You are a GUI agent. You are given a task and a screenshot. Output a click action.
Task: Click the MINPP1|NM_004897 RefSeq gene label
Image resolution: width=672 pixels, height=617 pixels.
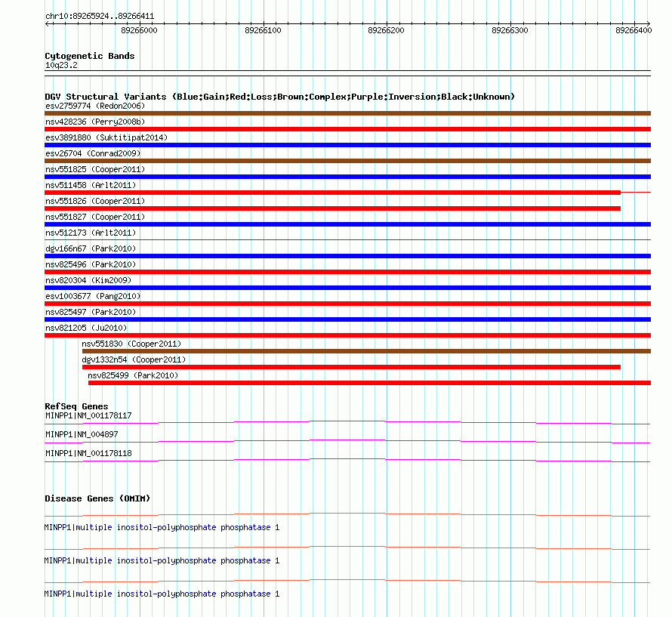82,434
